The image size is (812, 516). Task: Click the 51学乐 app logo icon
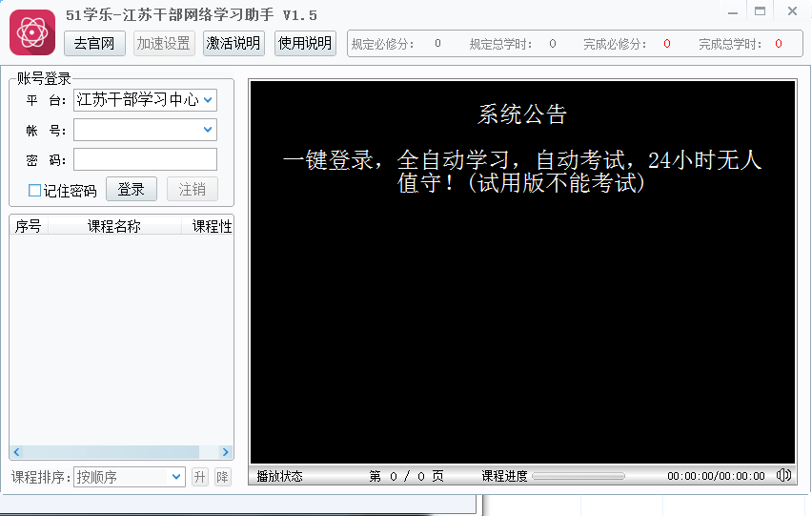pos(32,32)
